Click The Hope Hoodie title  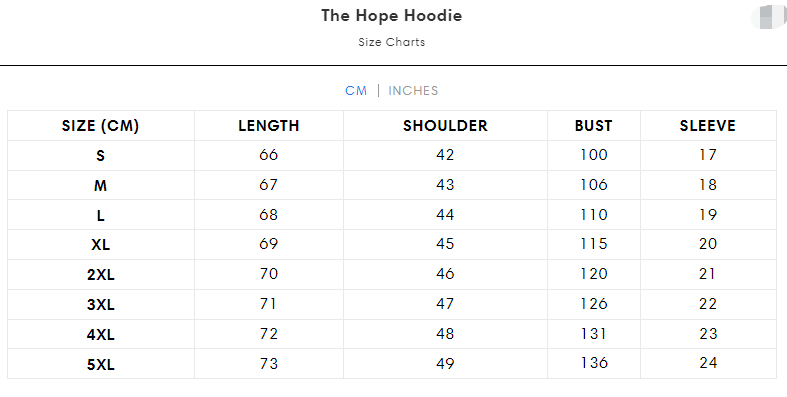coord(391,16)
